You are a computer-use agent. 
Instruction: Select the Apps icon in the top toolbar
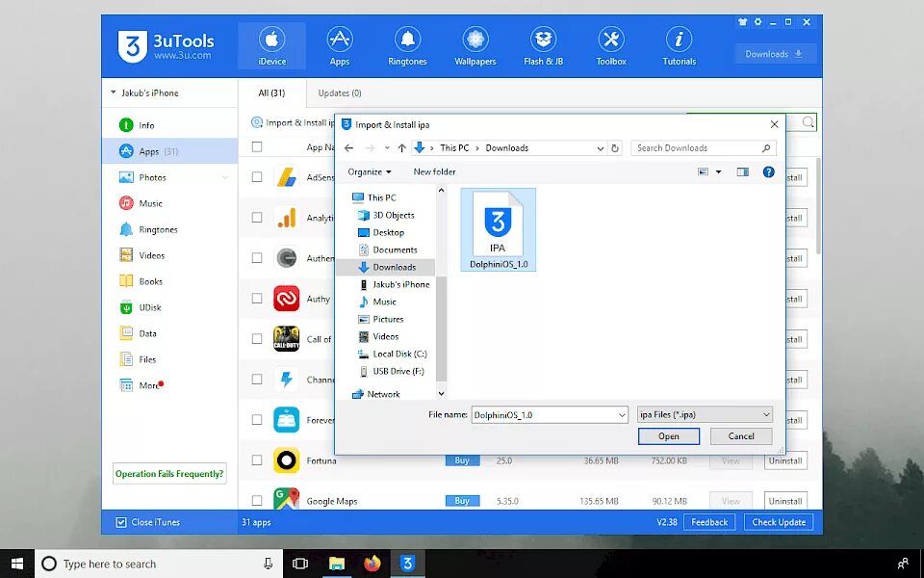tap(339, 45)
